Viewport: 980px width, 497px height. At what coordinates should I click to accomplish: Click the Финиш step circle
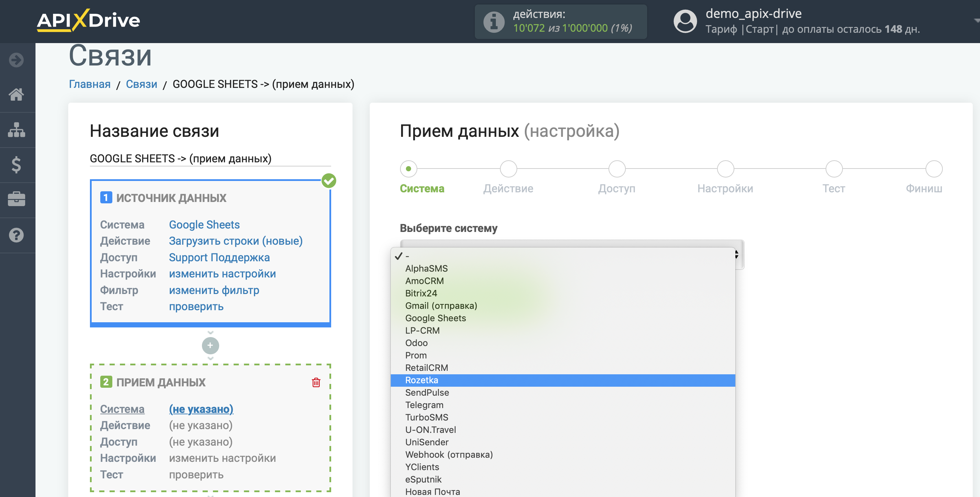point(933,169)
